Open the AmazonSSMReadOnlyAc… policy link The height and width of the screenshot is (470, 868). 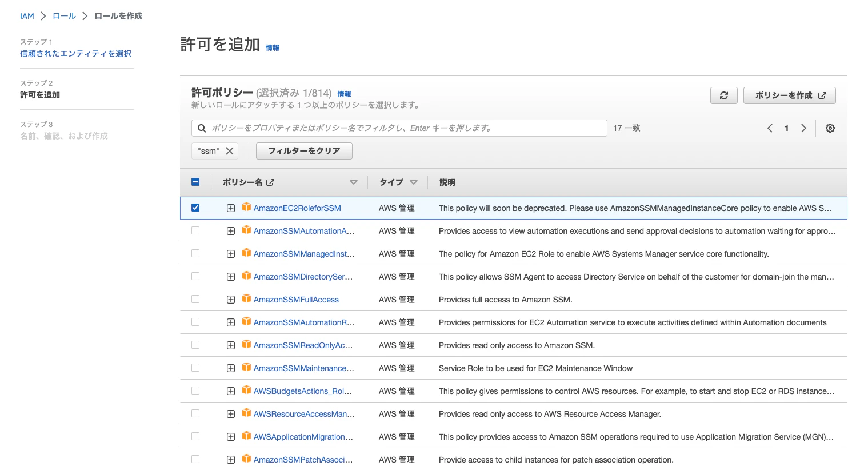point(303,345)
